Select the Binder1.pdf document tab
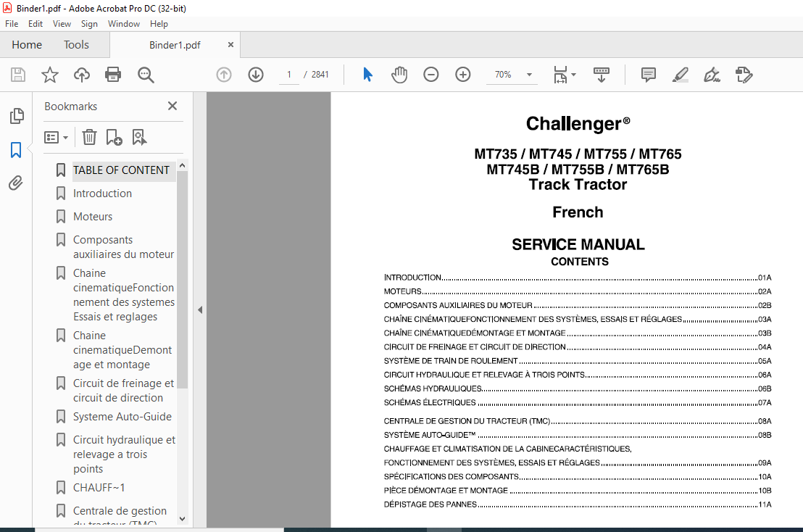The height and width of the screenshot is (532, 803). pyautogui.click(x=175, y=45)
